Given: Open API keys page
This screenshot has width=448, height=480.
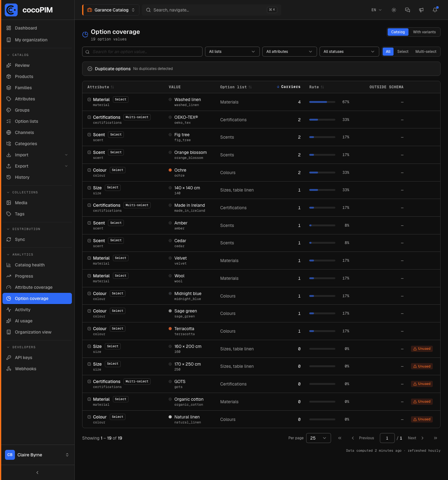Looking at the screenshot, I should coord(37,358).
